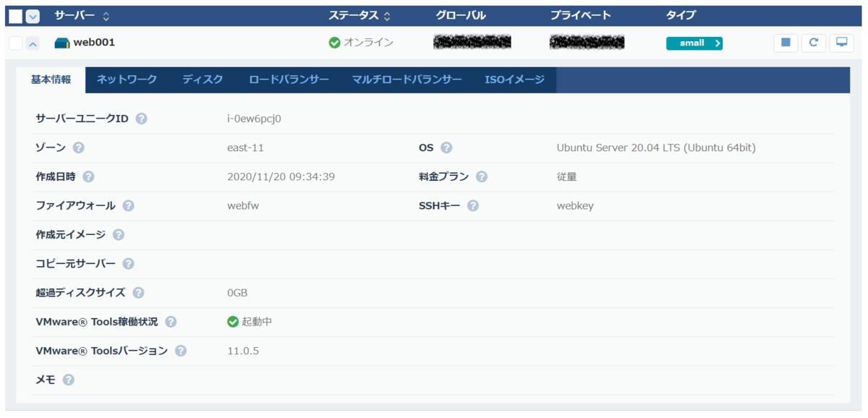Open the console screen via the monitor icon
This screenshot has height=418, width=868.
[x=841, y=43]
